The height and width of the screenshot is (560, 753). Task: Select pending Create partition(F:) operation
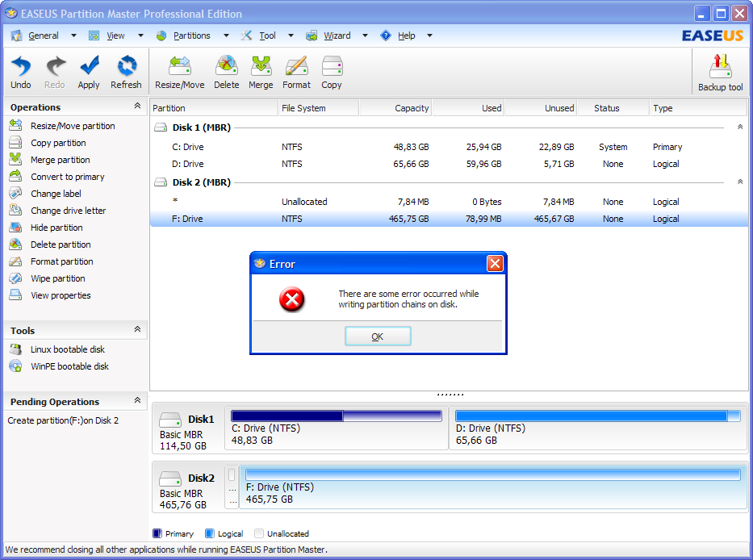click(x=63, y=420)
